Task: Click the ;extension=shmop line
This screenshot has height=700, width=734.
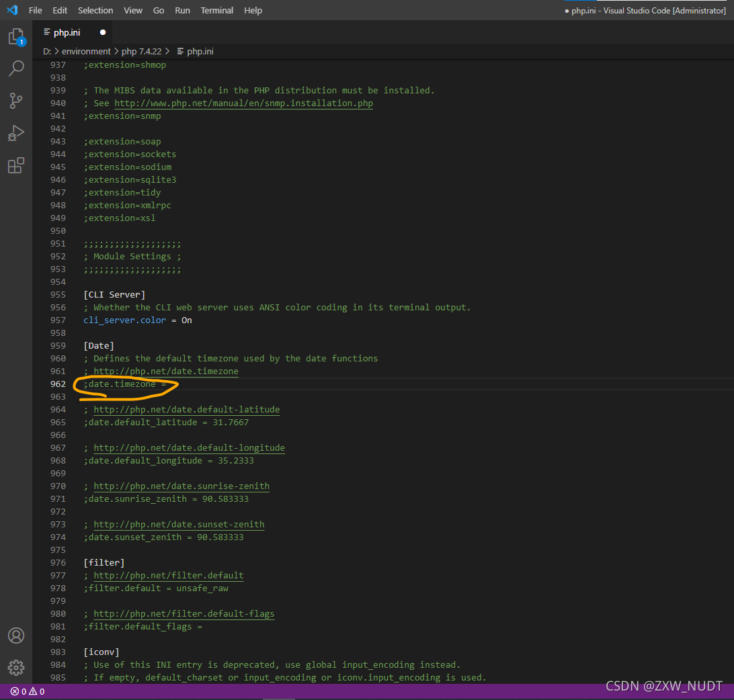Action: click(125, 65)
